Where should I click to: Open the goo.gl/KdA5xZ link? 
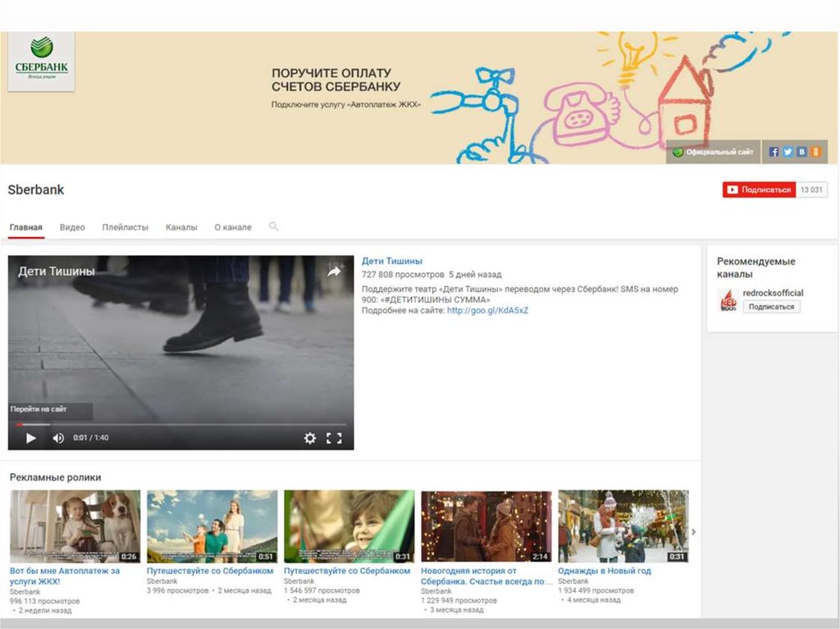pos(487,311)
